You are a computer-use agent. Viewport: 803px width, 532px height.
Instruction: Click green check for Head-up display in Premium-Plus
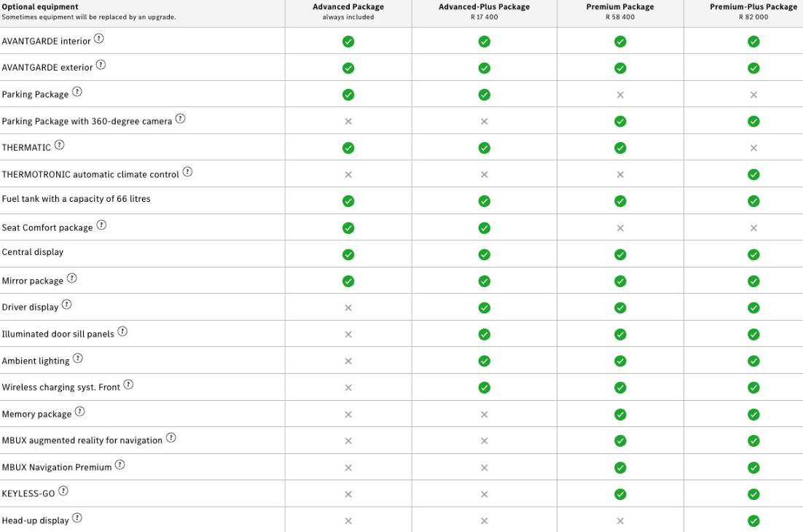pos(753,521)
